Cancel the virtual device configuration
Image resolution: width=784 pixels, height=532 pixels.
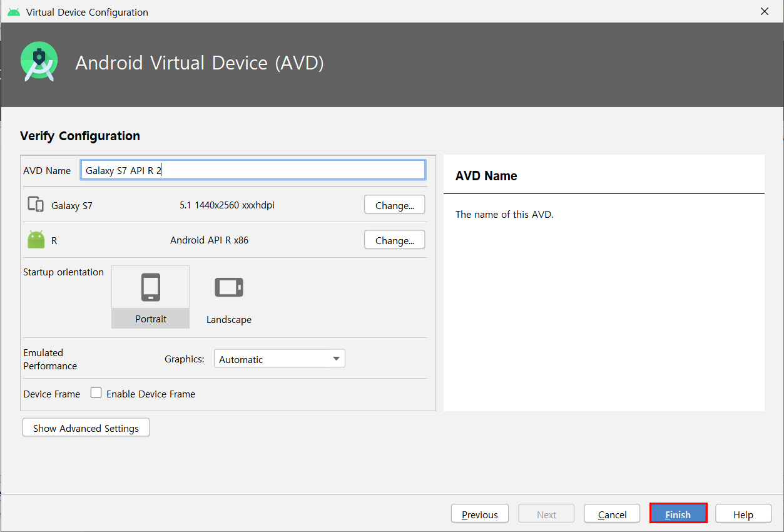coord(612,514)
